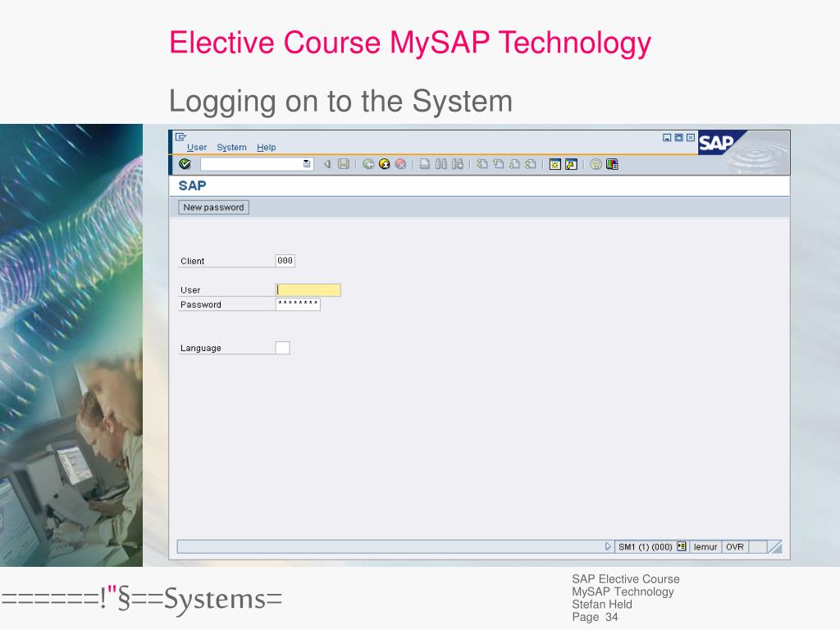Click the Save diskette icon
840x630 pixels.
point(344,164)
